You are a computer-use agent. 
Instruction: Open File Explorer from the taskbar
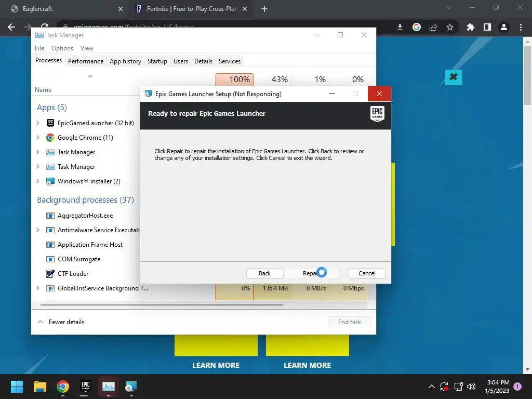(x=39, y=387)
